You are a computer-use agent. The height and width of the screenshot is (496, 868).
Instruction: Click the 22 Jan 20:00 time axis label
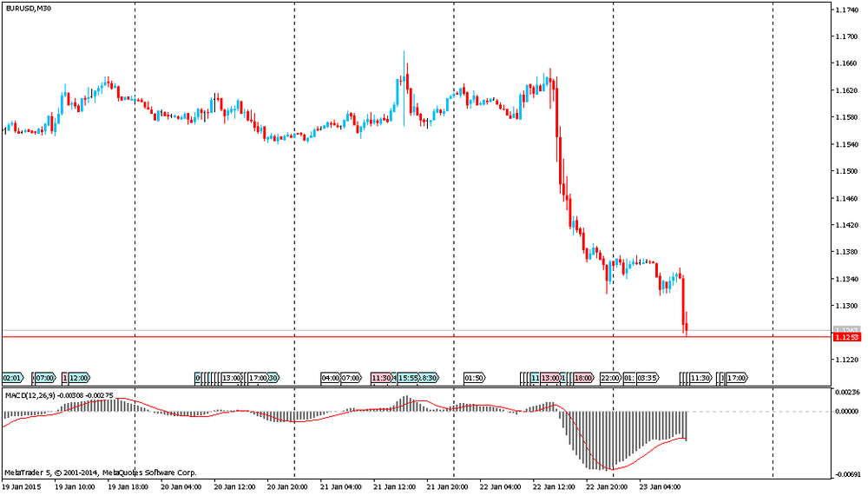coord(605,487)
